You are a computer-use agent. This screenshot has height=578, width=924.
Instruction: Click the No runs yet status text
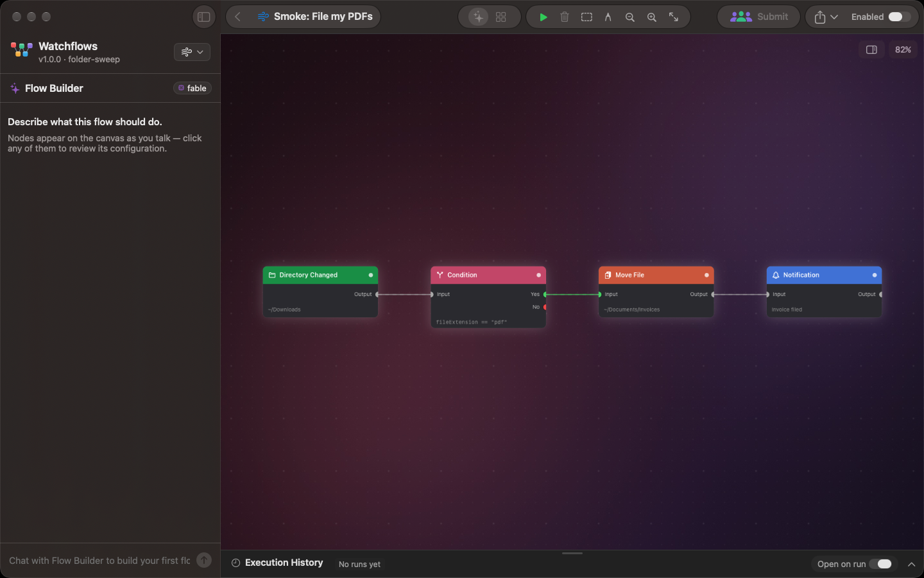click(x=359, y=564)
